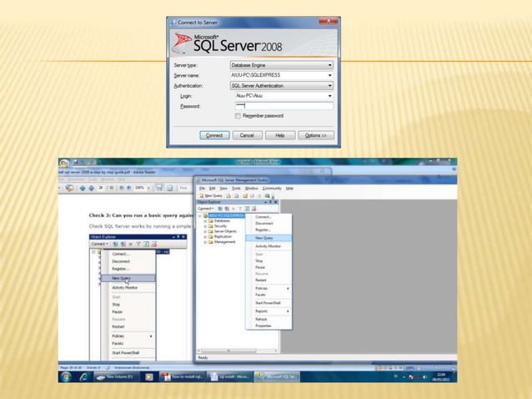Close the Connect to Server dialog

pyautogui.click(x=329, y=22)
